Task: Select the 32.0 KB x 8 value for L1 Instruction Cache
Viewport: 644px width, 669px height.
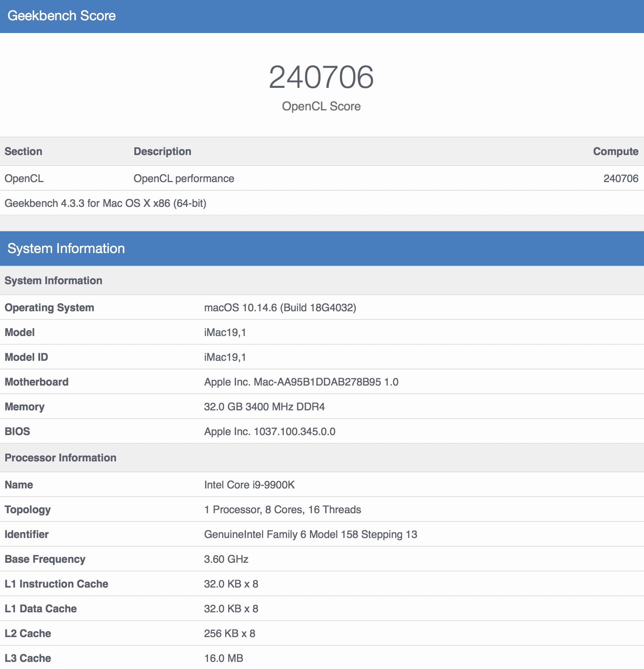Action: [x=231, y=584]
